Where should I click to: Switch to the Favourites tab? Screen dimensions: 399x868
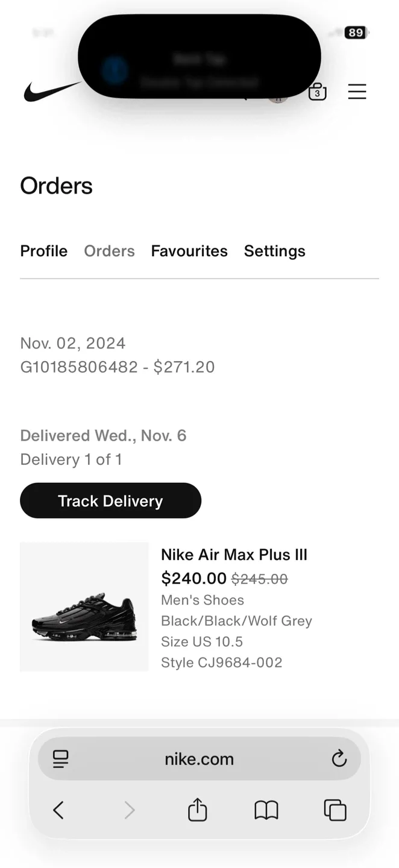pos(189,251)
